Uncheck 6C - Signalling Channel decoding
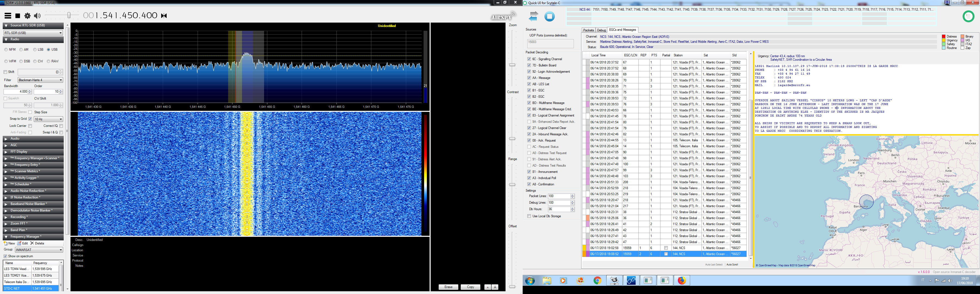 point(529,59)
